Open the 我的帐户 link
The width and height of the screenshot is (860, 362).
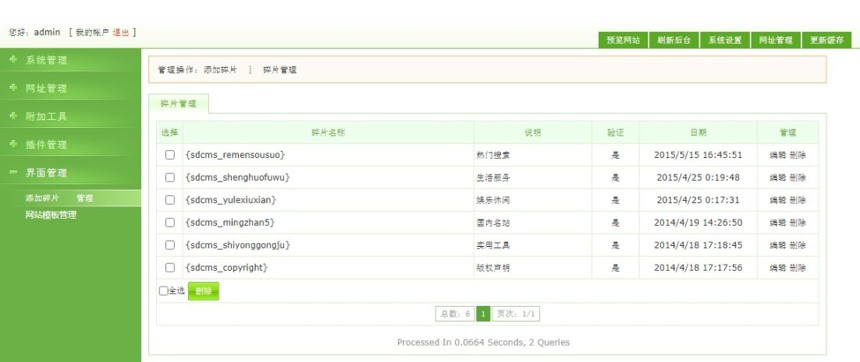[92, 32]
